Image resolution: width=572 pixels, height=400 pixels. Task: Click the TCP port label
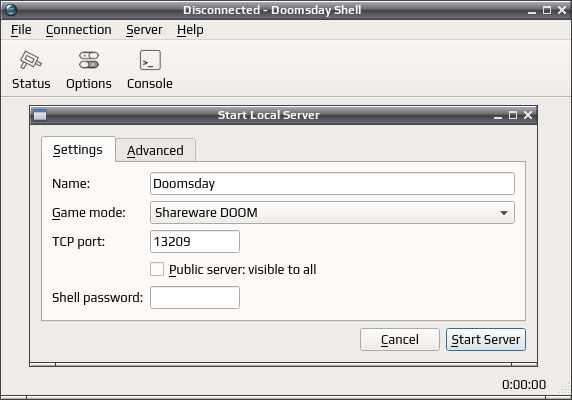(78, 241)
